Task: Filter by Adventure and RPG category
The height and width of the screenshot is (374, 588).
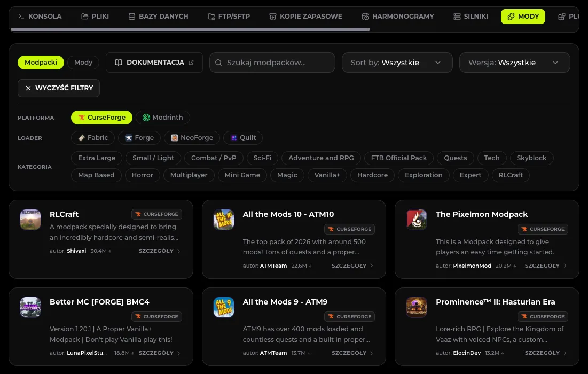Action: coord(321,158)
